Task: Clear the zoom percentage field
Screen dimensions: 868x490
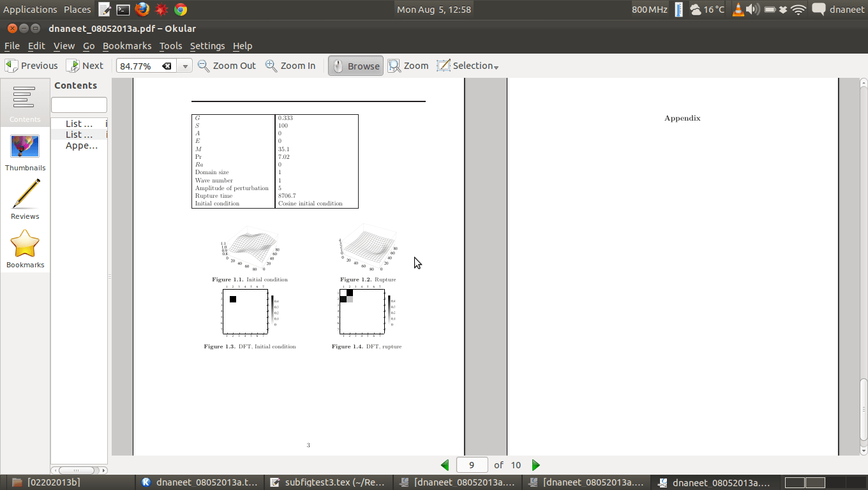Action: (x=167, y=66)
